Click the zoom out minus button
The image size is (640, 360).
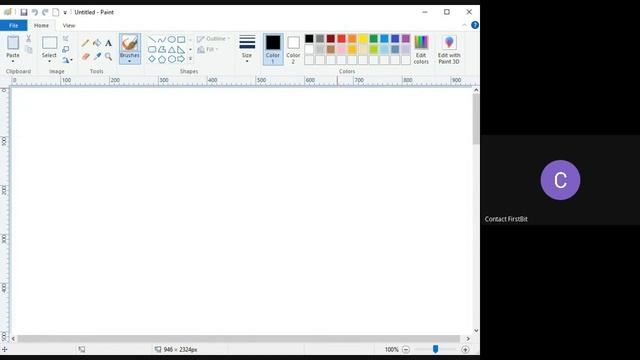click(x=406, y=349)
